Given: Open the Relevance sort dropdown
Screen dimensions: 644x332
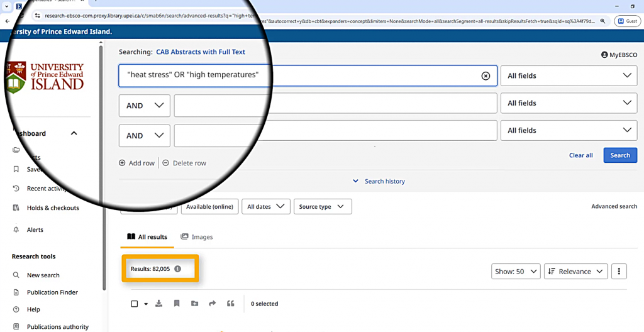Looking at the screenshot, I should click(575, 272).
